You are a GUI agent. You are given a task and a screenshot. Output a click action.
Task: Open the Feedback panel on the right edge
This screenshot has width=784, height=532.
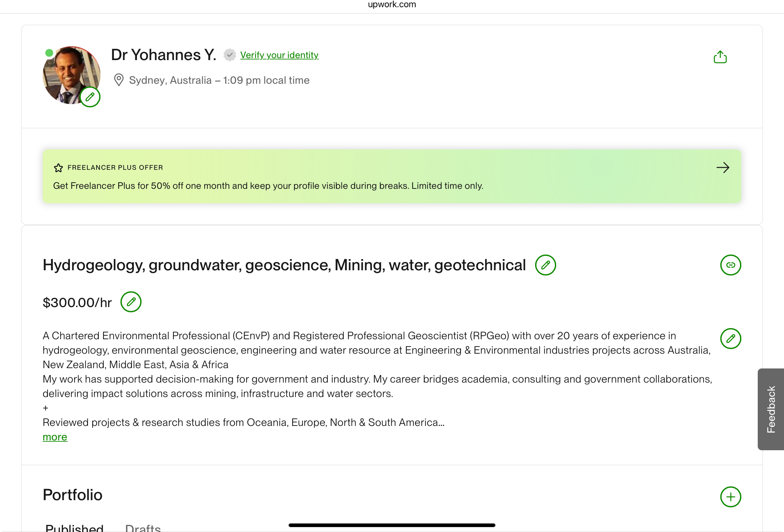point(773,410)
